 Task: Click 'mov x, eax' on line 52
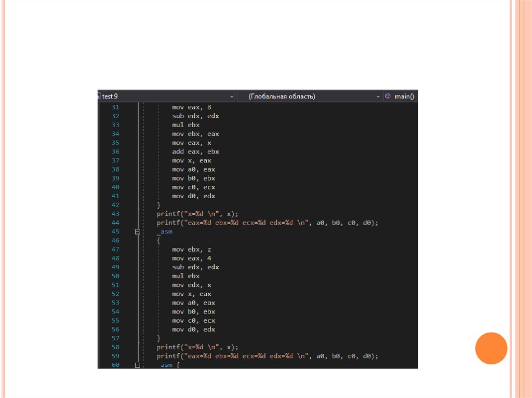(192, 294)
